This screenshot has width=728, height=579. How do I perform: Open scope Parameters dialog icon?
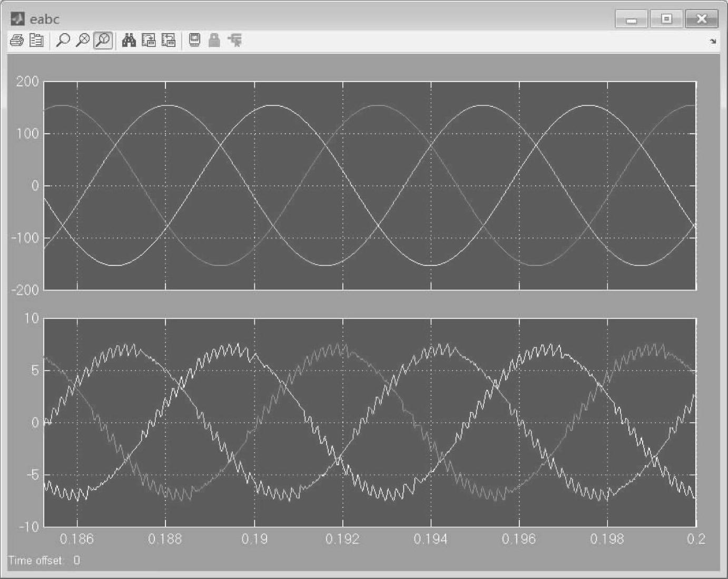coord(36,41)
